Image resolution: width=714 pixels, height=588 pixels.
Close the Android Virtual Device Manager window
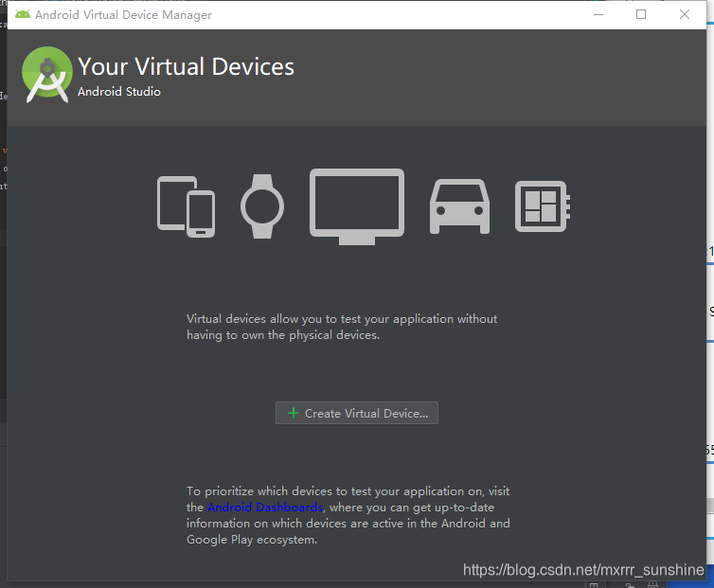point(685,14)
